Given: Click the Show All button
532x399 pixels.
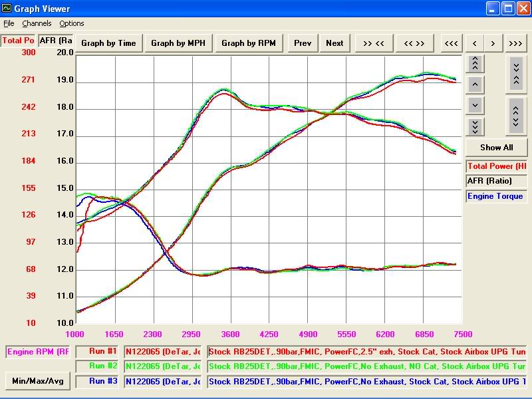Looking at the screenshot, I should (496, 148).
